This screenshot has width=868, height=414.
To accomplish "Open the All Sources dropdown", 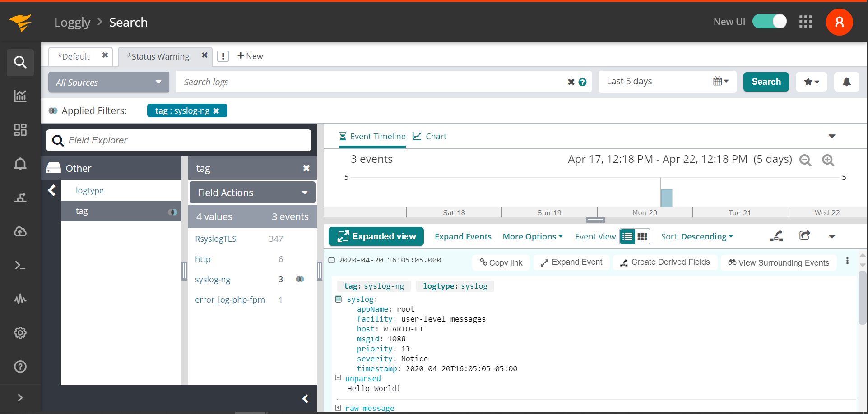I will [108, 82].
